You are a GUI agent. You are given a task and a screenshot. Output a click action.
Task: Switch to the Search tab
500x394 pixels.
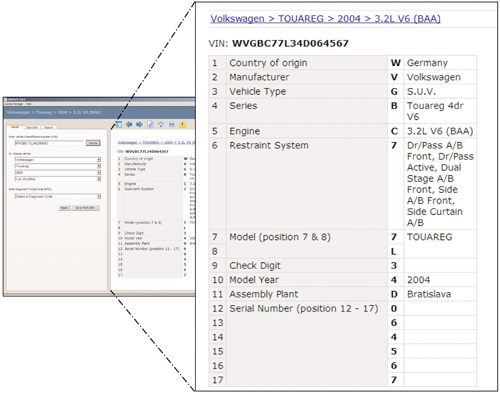(49, 128)
